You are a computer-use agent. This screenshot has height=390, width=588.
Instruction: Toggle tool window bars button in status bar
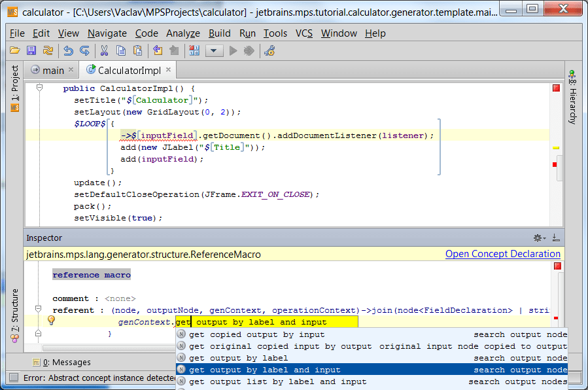click(13, 378)
